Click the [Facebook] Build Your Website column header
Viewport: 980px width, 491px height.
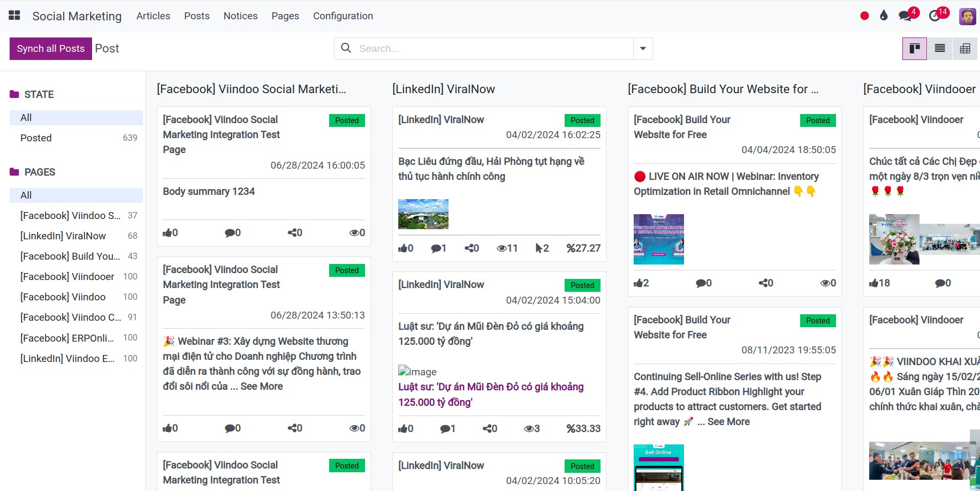click(x=723, y=89)
